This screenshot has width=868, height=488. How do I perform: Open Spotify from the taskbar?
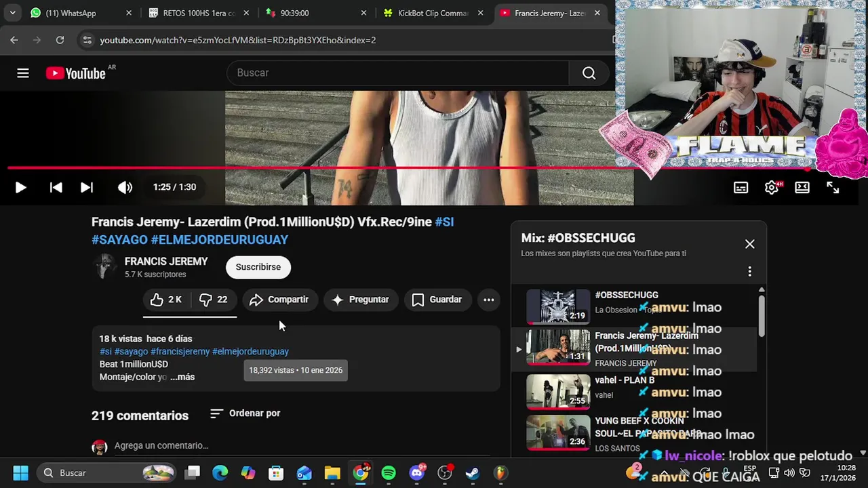point(389,473)
